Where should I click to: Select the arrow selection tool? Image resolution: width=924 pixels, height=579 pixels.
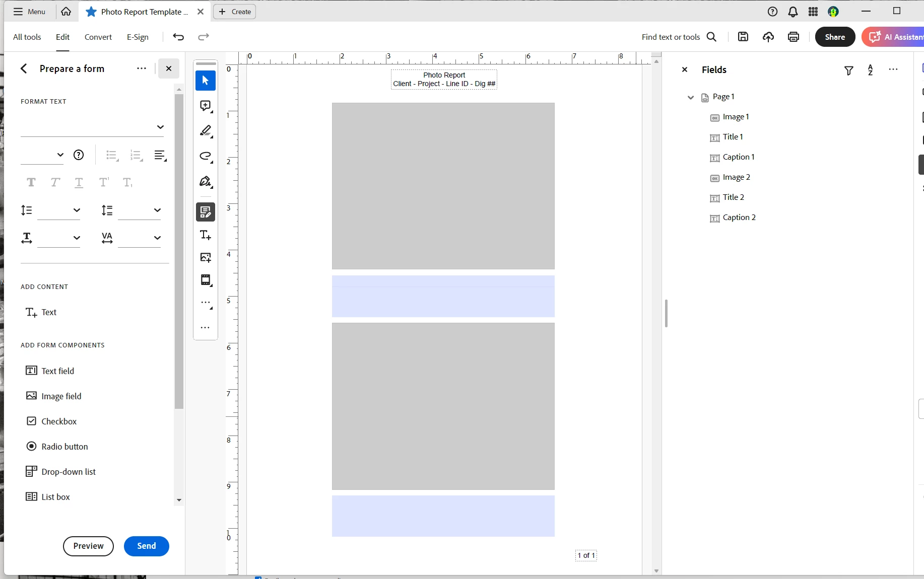coord(206,81)
